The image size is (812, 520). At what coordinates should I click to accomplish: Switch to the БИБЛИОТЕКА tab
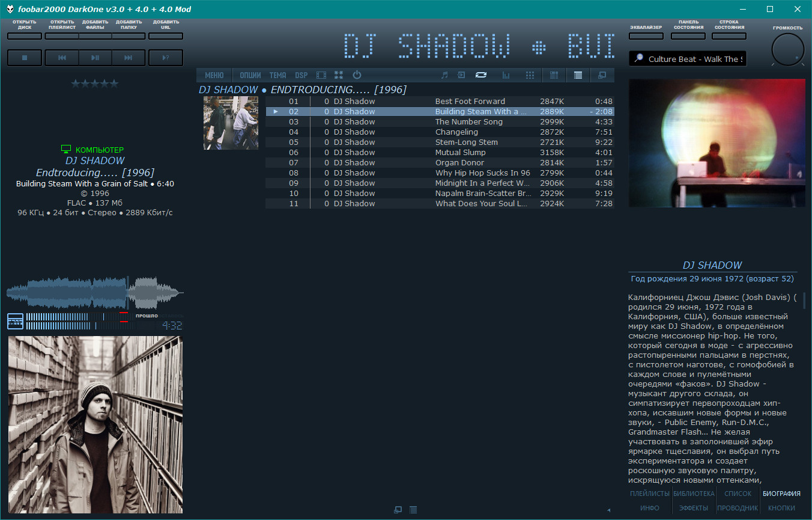click(694, 494)
